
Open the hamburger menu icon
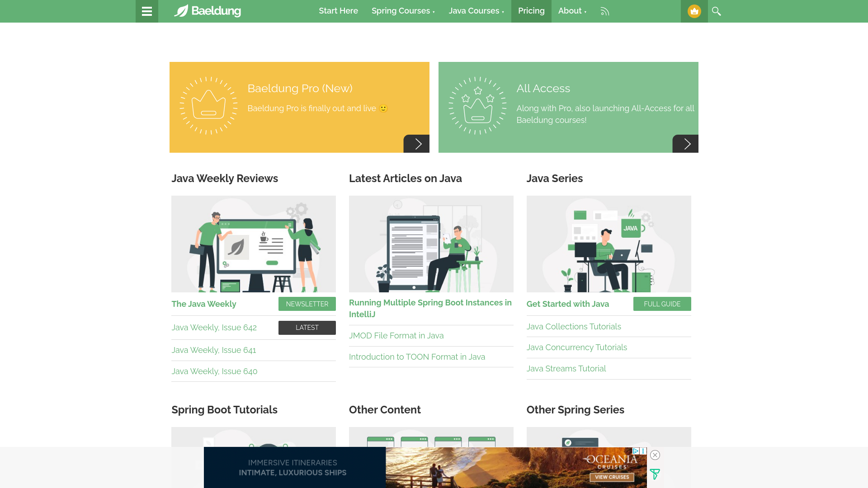click(147, 11)
